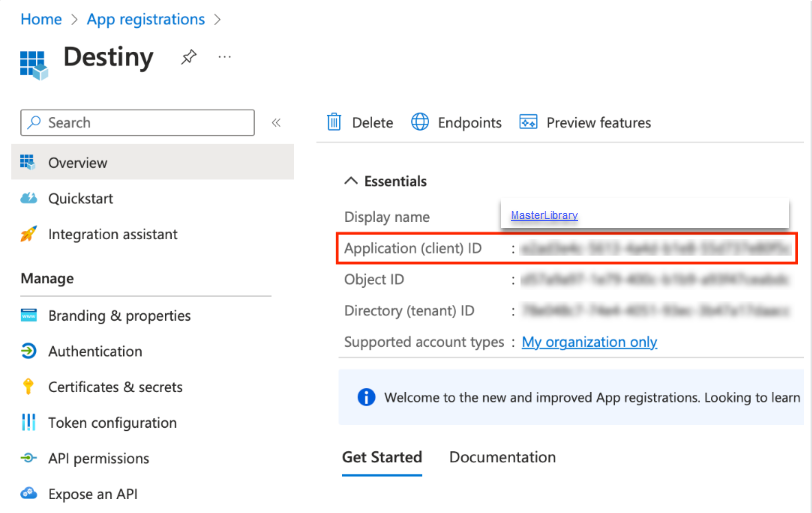Switch to the Documentation tab

click(x=502, y=457)
